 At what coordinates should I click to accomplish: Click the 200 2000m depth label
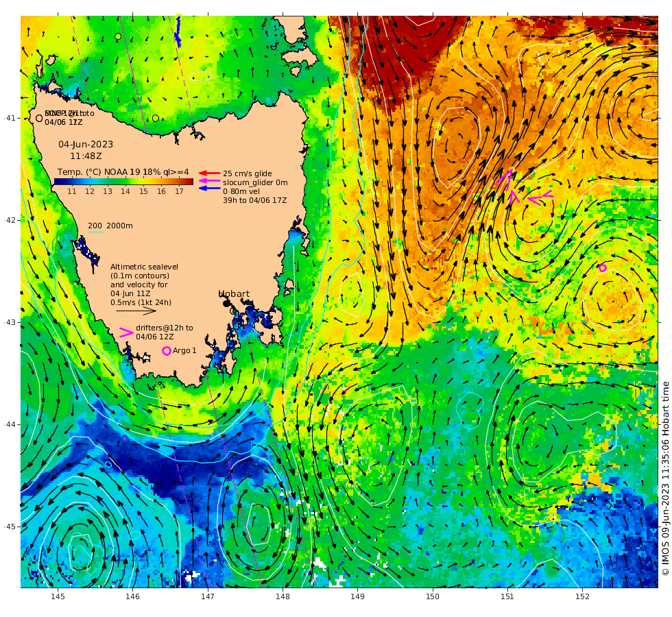110,226
